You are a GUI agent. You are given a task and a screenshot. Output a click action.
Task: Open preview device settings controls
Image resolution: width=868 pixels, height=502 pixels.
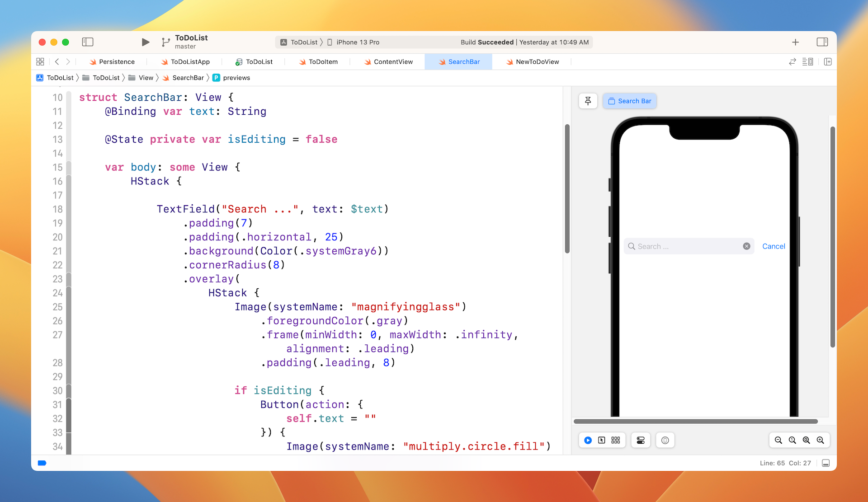click(x=640, y=440)
